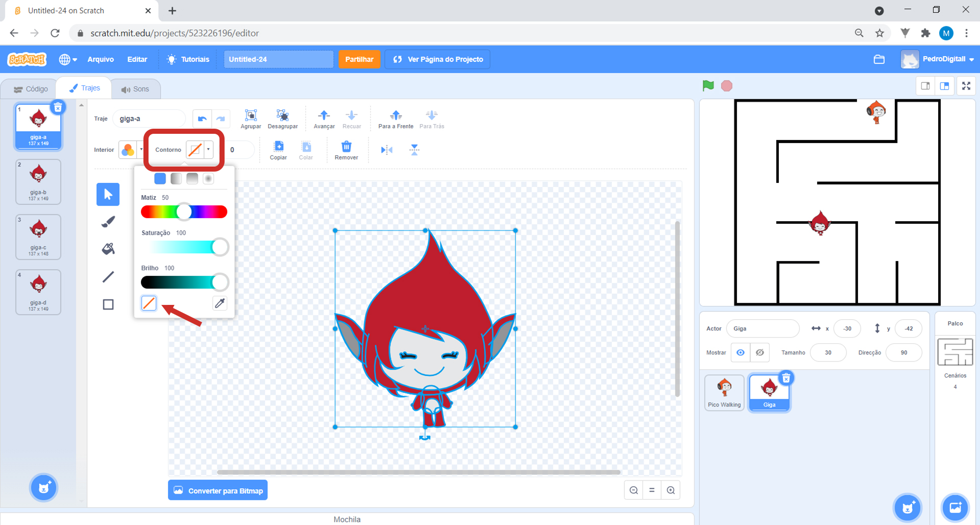This screenshot has height=525, width=980.
Task: Open the Interior fill color dropdown
Action: point(132,150)
